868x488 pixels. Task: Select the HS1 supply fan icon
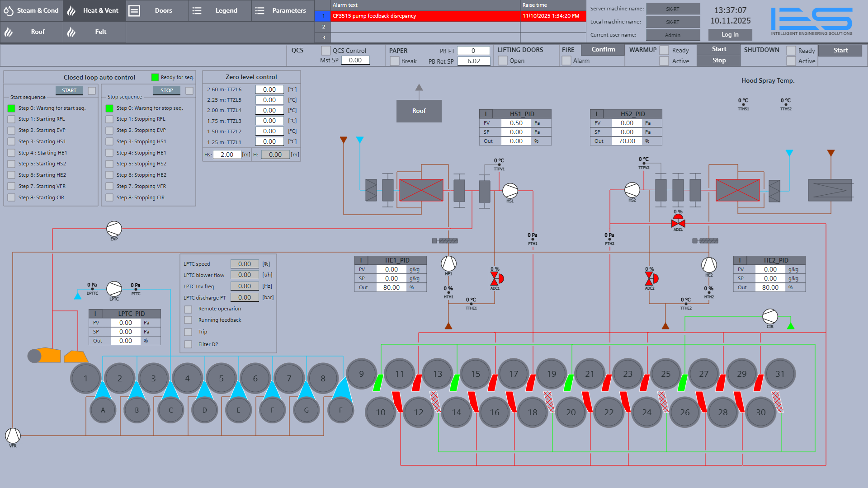pos(510,191)
